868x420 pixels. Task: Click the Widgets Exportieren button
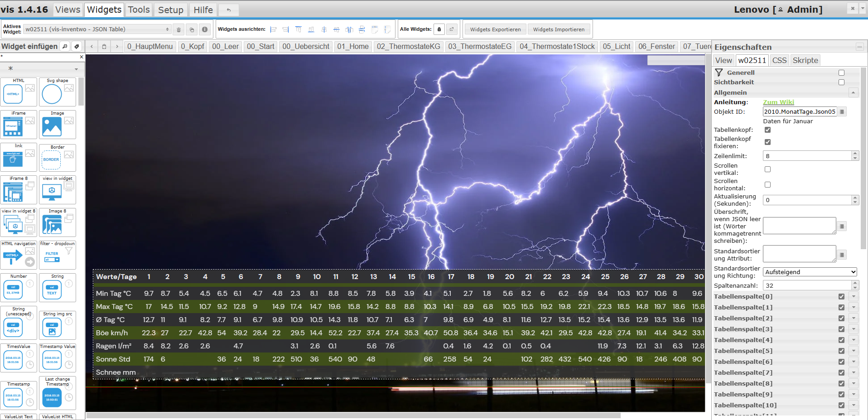pyautogui.click(x=495, y=29)
